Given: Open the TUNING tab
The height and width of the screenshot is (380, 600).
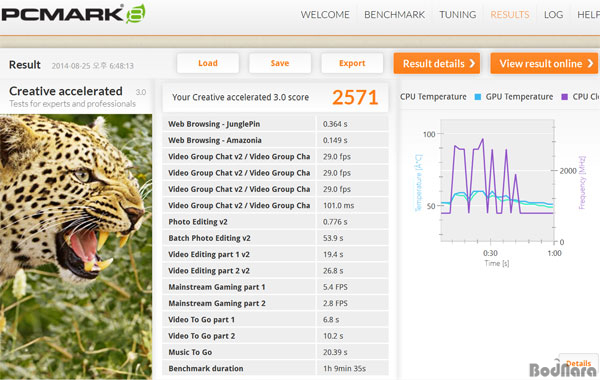Looking at the screenshot, I should [458, 15].
